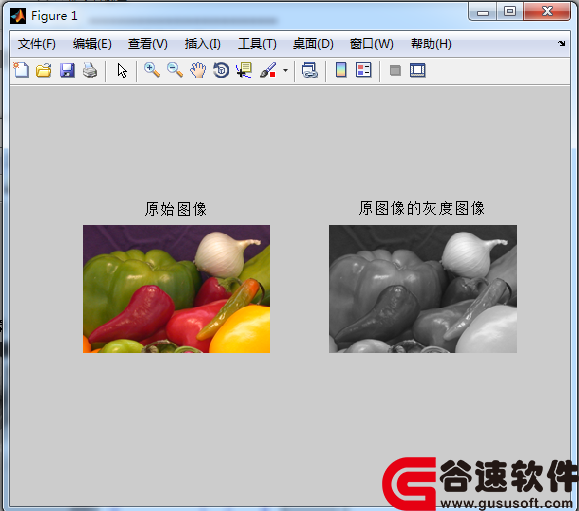Image resolution: width=579 pixels, height=511 pixels.
Task: Toggle the Brush data tool
Action: tap(268, 70)
